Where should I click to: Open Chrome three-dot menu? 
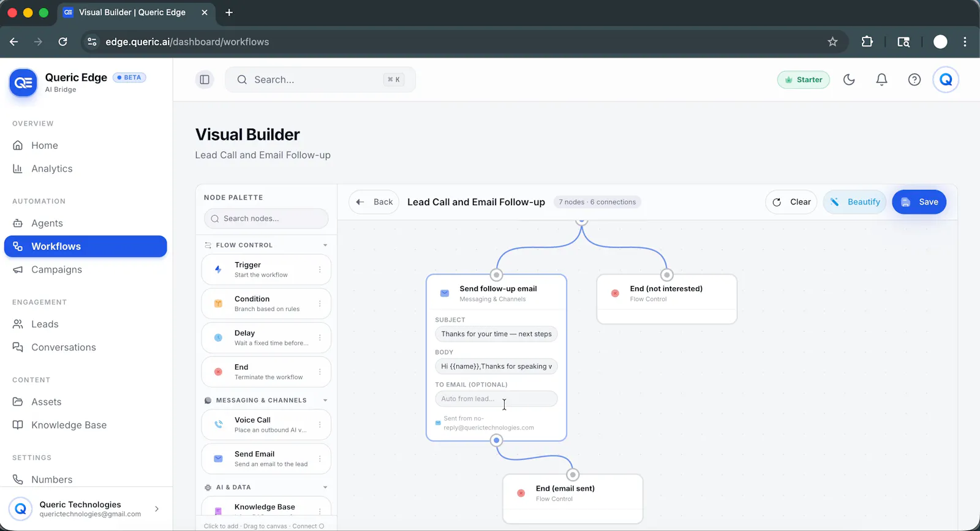tap(965, 42)
